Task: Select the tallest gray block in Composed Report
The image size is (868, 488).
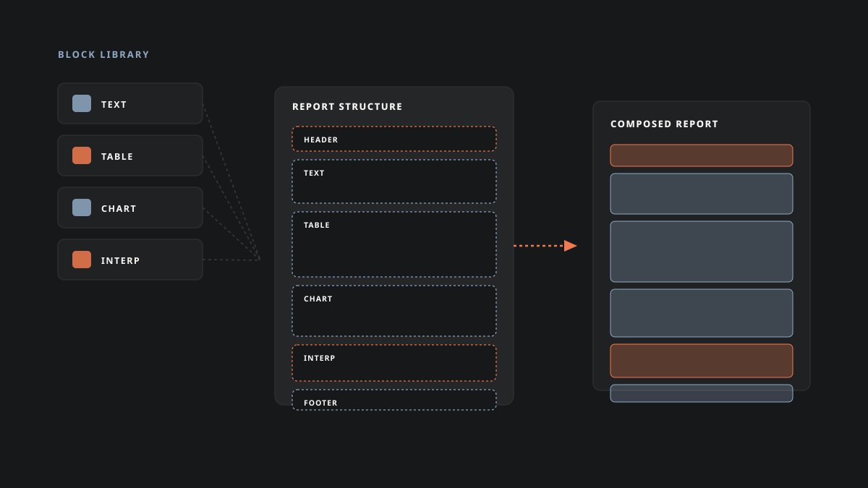Action: point(702,252)
